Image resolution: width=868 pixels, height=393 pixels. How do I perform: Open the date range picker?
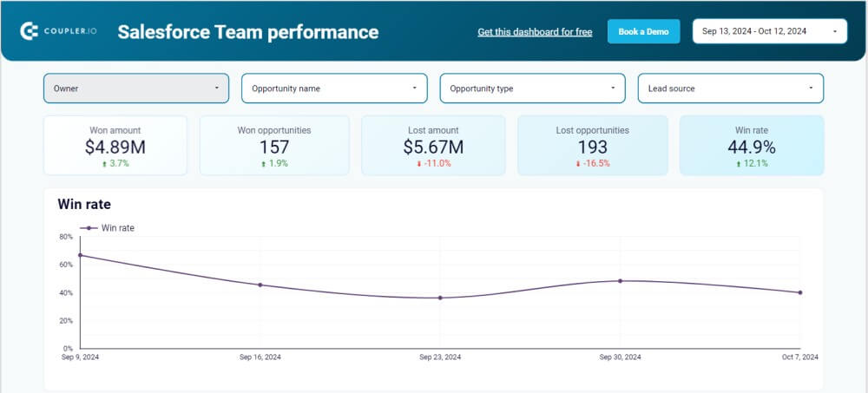click(x=769, y=31)
